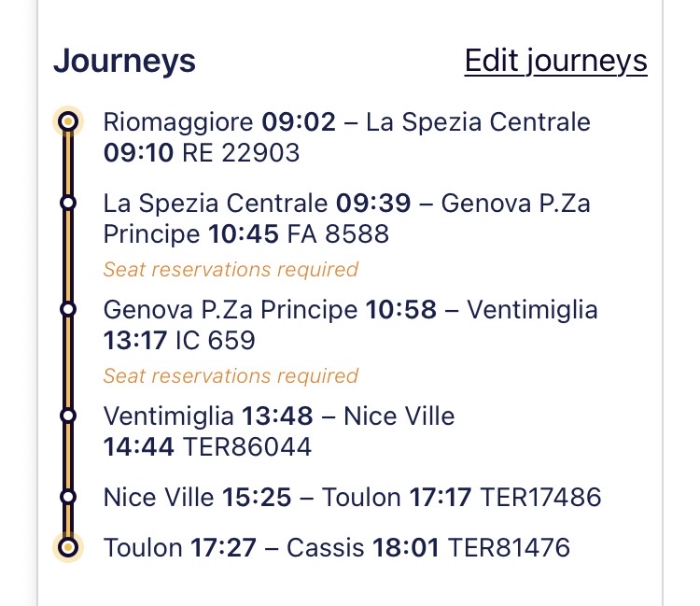Click train number TER86044
Viewport: 700px width, 606px height.
[x=246, y=446]
